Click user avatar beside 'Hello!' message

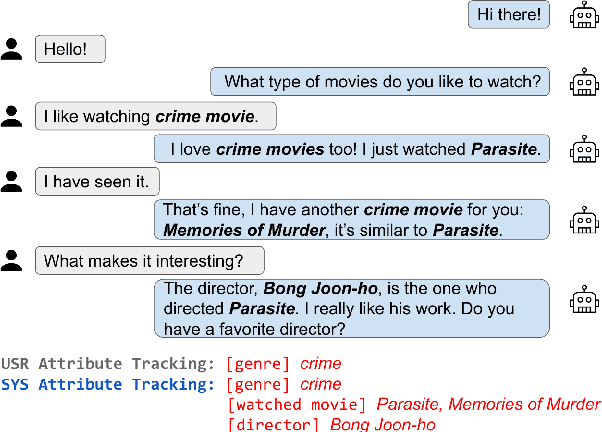12,49
